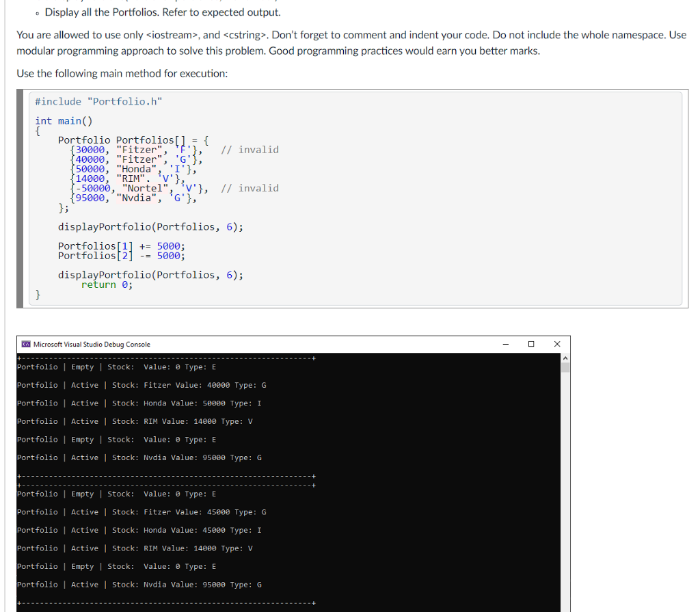This screenshot has height=612, width=700.
Task: Click the Debug Console application icon
Action: (26, 344)
